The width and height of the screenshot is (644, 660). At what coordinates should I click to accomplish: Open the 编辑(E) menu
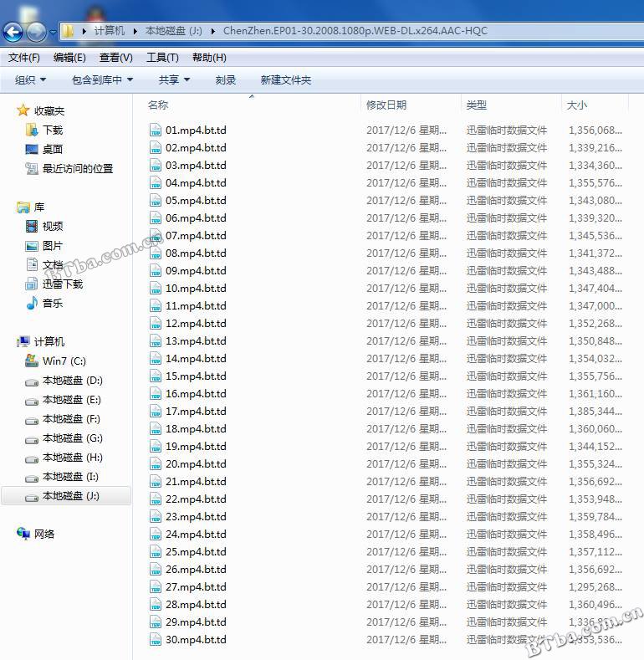click(x=69, y=58)
